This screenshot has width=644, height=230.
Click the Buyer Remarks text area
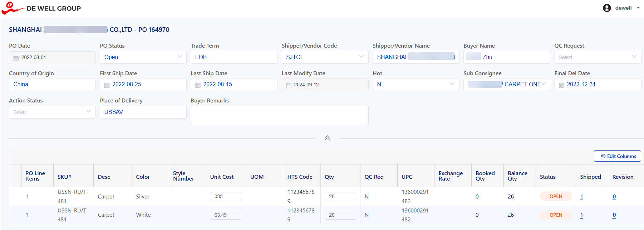pyautogui.click(x=279, y=115)
